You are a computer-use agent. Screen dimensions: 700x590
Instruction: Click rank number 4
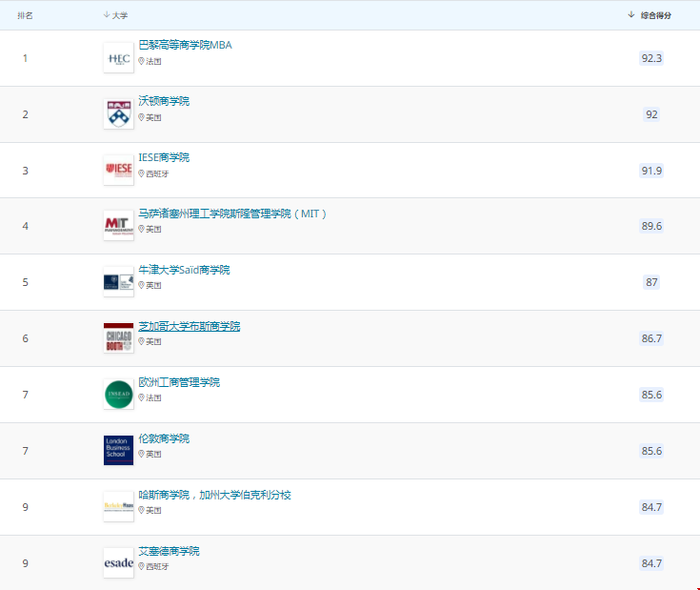coord(26,226)
